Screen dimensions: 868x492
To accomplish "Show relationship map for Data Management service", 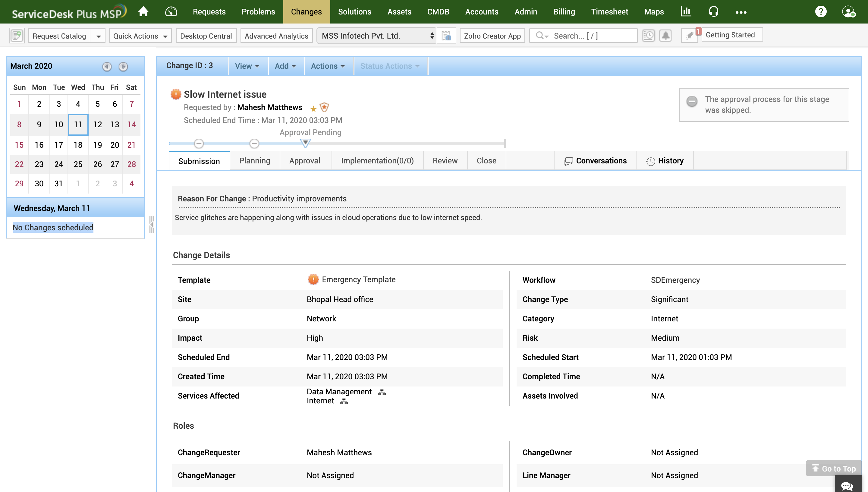I will click(382, 392).
